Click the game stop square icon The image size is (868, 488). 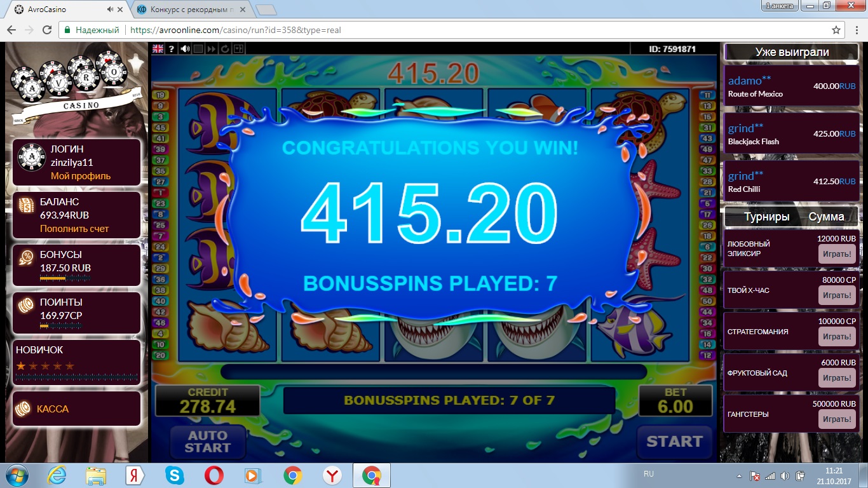(198, 49)
